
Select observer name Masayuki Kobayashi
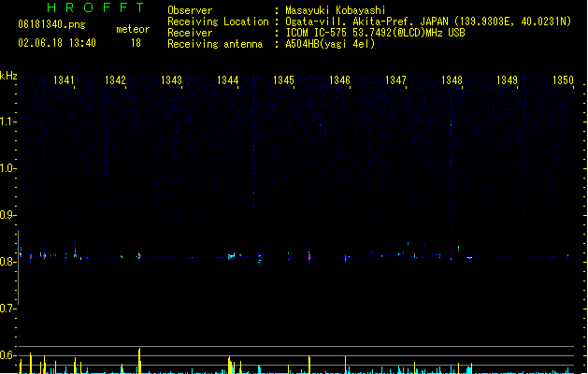(x=336, y=10)
